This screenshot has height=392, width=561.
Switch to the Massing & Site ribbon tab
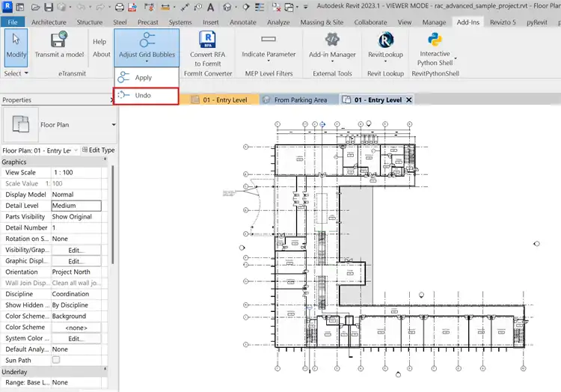(322, 22)
